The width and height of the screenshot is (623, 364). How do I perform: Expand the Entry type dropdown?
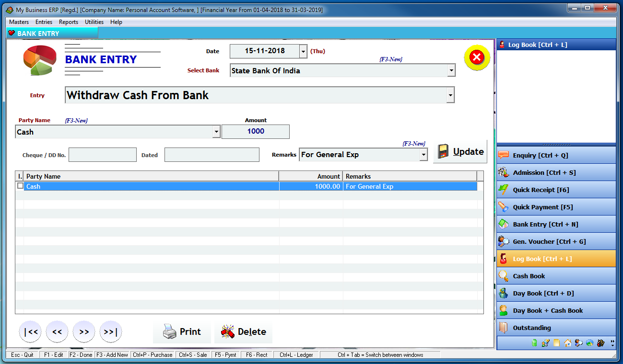pyautogui.click(x=449, y=95)
